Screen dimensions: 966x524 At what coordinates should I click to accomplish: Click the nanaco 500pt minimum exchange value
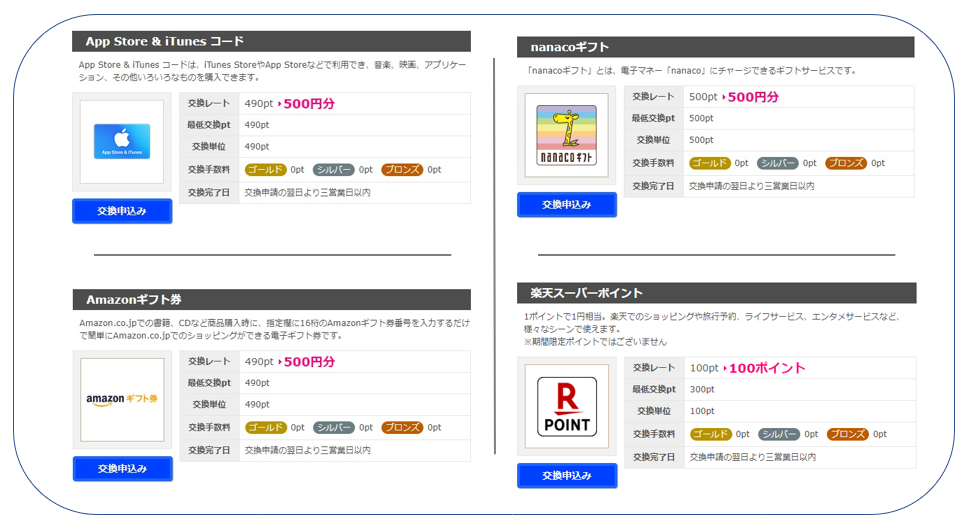(701, 118)
